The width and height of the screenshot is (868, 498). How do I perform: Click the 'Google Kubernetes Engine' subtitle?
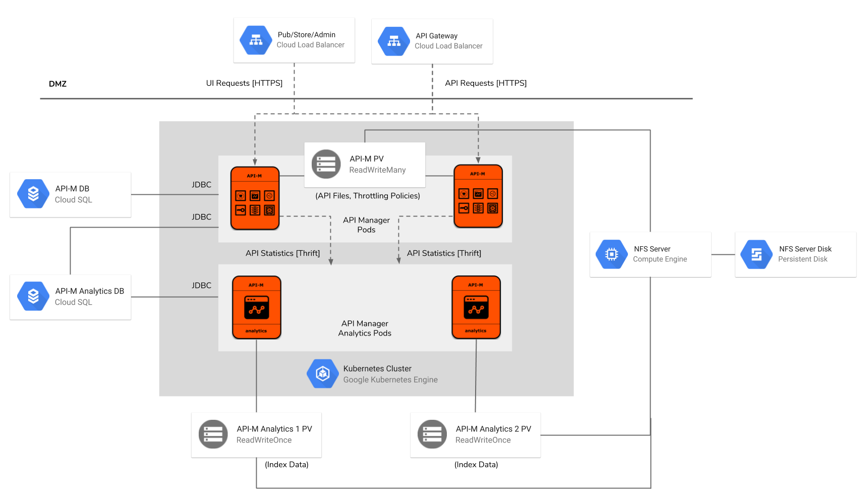click(x=390, y=380)
